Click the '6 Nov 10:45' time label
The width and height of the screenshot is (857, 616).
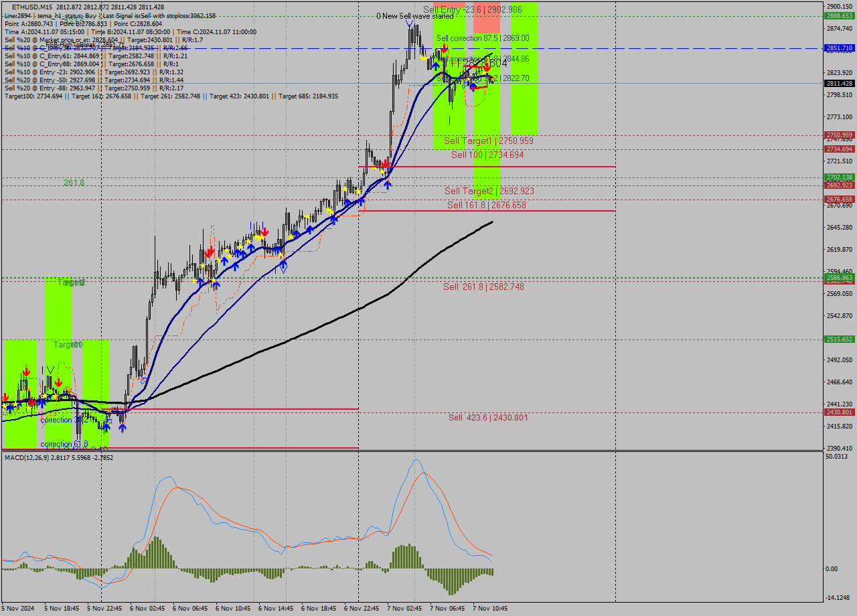(233, 609)
